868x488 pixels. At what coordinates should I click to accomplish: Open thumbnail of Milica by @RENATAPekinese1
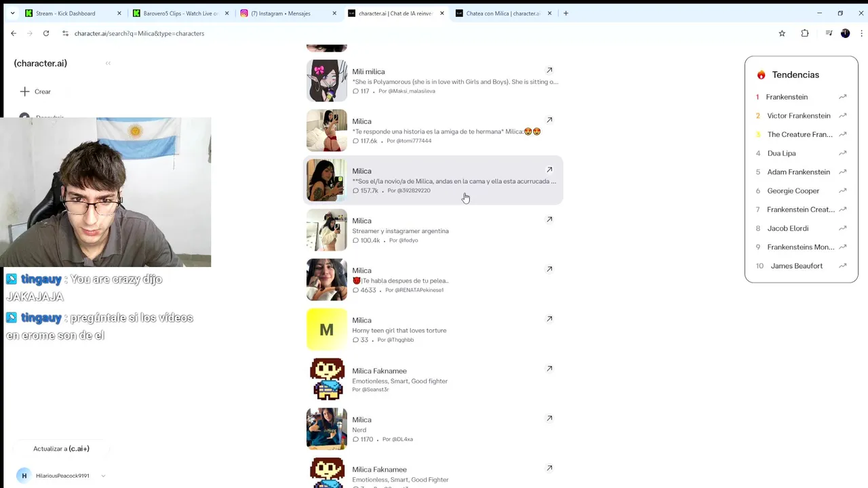(327, 279)
